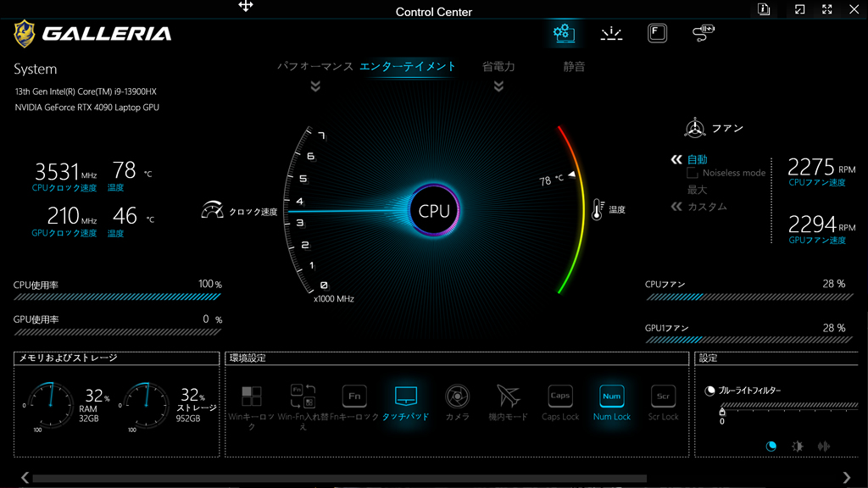Screen dimensions: 868x488
Task: Click the scroll right arrow
Action: pos(847,477)
